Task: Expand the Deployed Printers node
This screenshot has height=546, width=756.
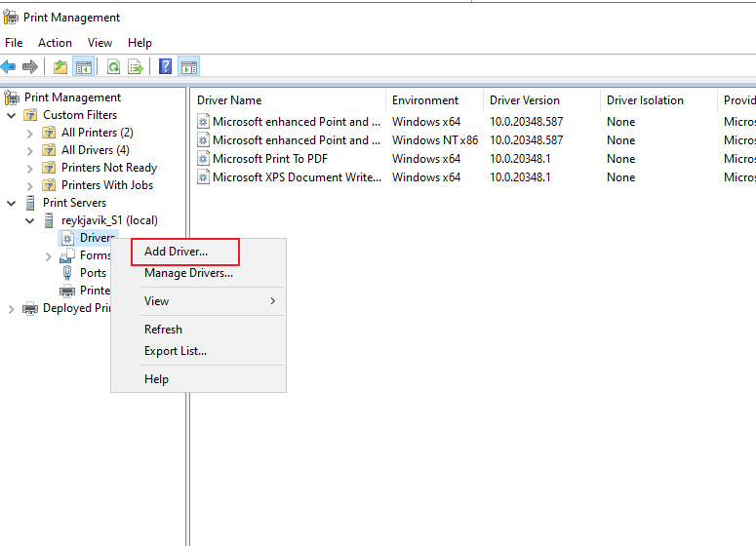Action: (12, 309)
